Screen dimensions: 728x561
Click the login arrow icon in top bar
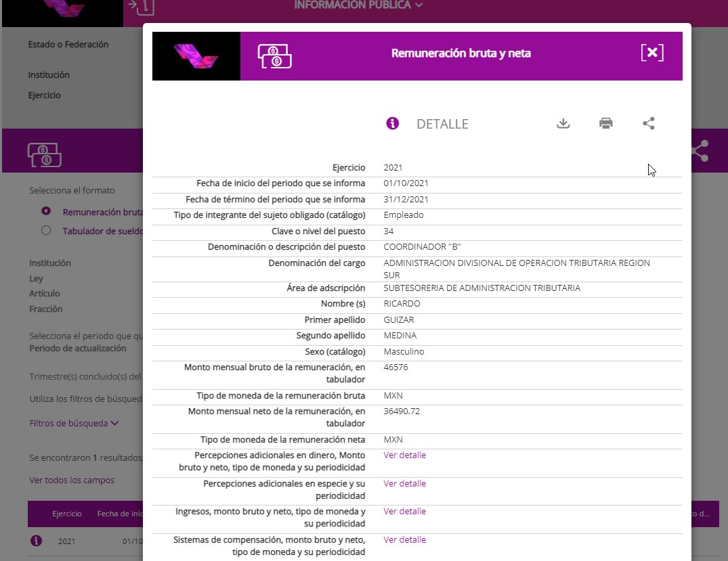pyautogui.click(x=141, y=7)
